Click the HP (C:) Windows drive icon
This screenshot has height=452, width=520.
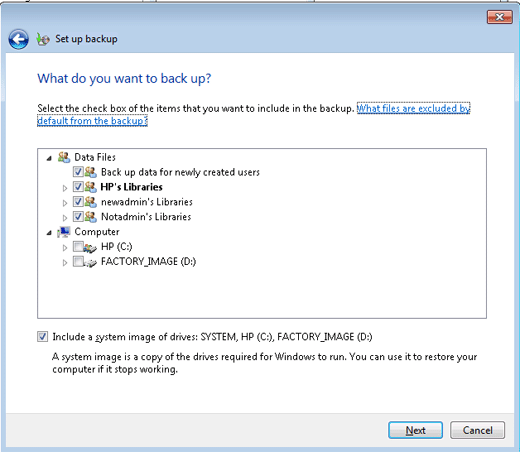(90, 247)
